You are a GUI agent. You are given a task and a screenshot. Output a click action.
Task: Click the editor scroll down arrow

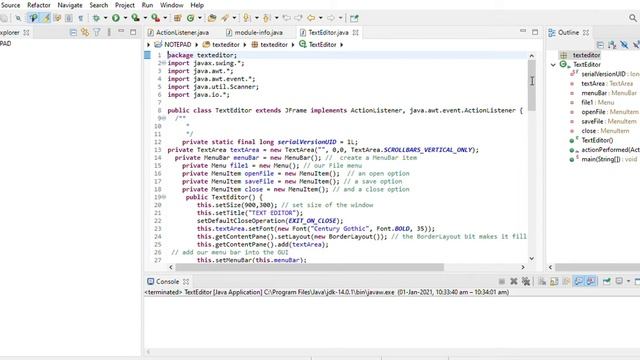pos(531,258)
